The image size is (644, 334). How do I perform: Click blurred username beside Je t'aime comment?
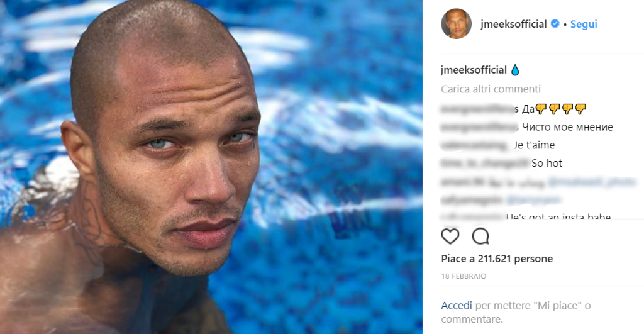pyautogui.click(x=474, y=145)
